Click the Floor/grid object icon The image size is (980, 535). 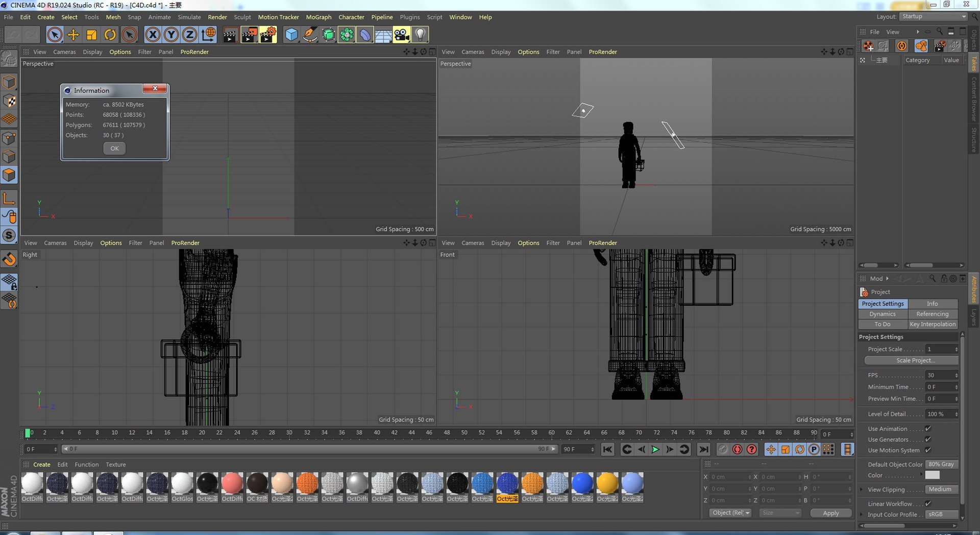pyautogui.click(x=383, y=35)
